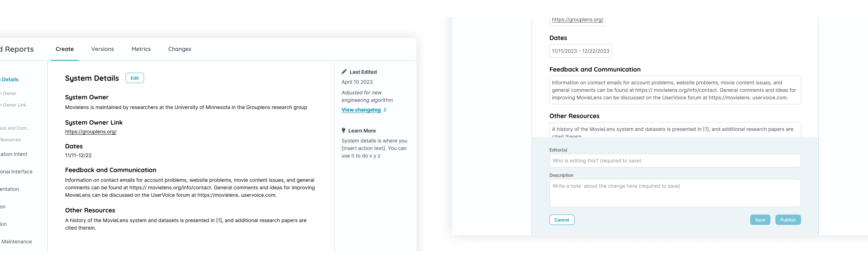Click the pencil icon beside Last Edited
Image resolution: width=868 pixels, height=268 pixels.
[344, 72]
